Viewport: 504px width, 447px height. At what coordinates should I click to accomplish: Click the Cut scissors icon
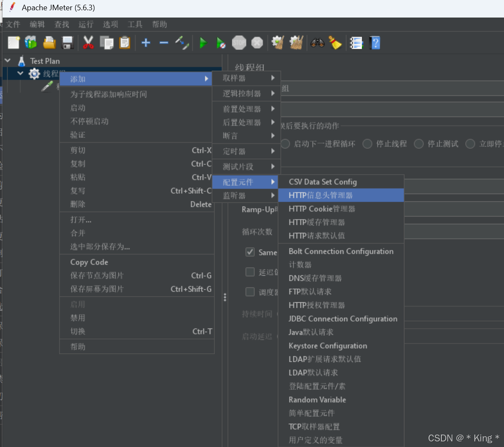[x=88, y=43]
